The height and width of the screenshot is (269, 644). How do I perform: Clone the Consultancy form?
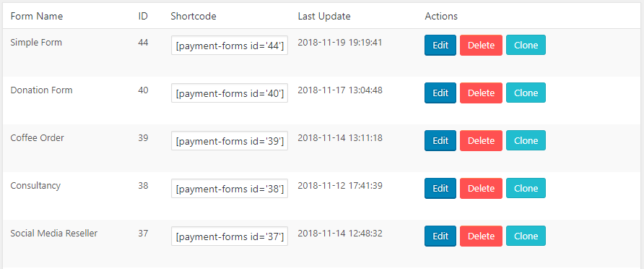pyautogui.click(x=526, y=189)
